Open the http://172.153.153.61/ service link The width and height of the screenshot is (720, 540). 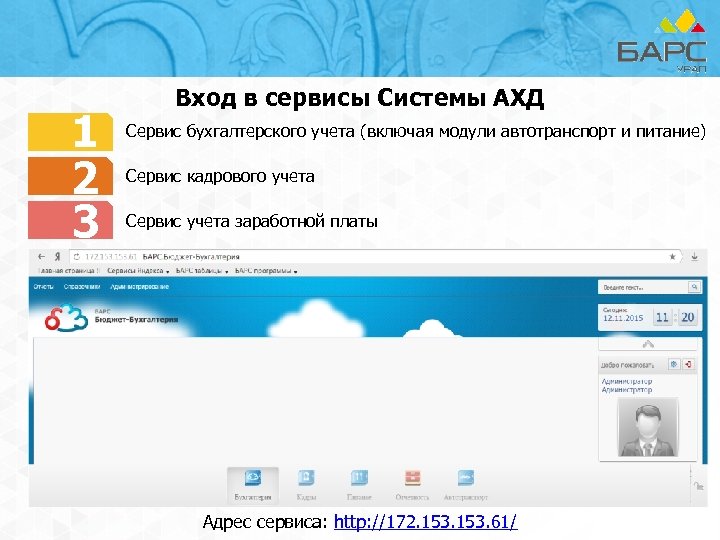tap(425, 522)
